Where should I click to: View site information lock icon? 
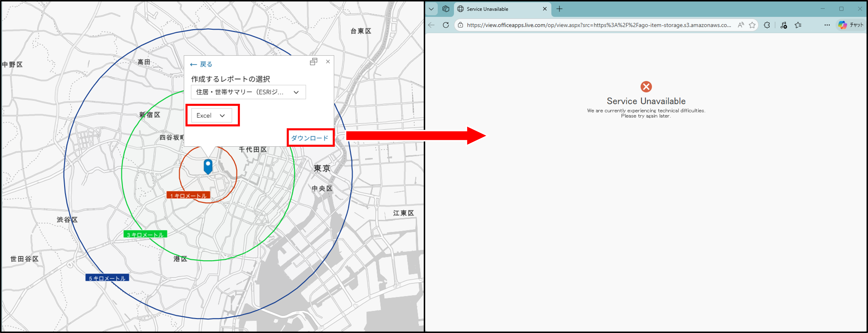click(460, 25)
